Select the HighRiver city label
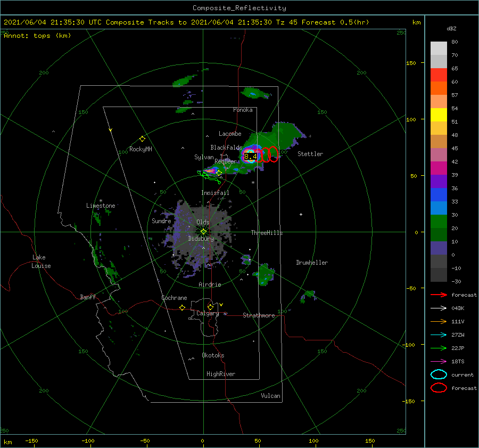Screen dimensions: 479x448 click(x=221, y=374)
